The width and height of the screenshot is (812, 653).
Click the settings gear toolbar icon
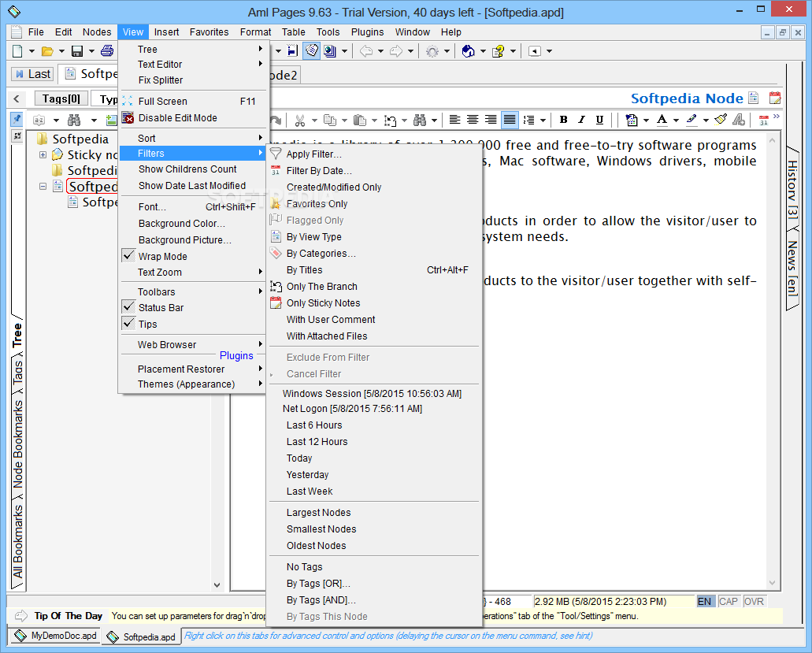(x=432, y=50)
